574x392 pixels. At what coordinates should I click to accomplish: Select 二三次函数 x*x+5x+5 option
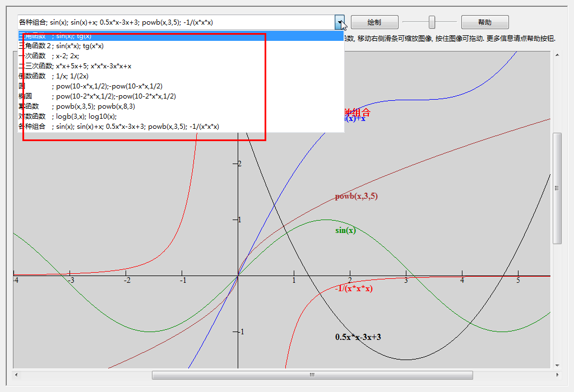point(181,66)
